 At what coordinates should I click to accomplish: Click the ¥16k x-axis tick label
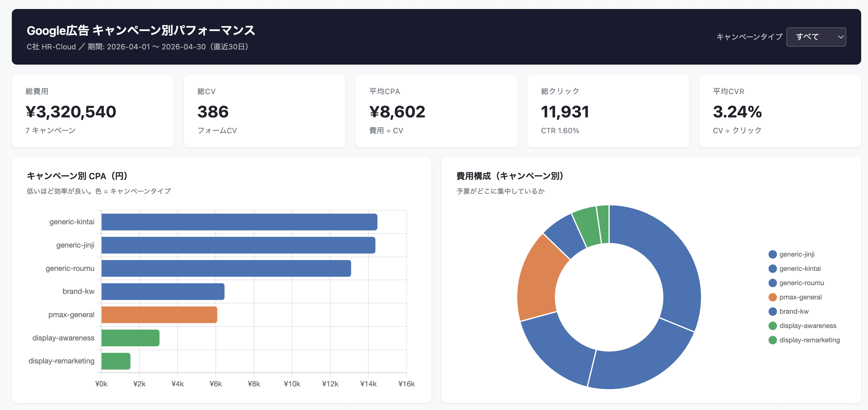pos(406,384)
